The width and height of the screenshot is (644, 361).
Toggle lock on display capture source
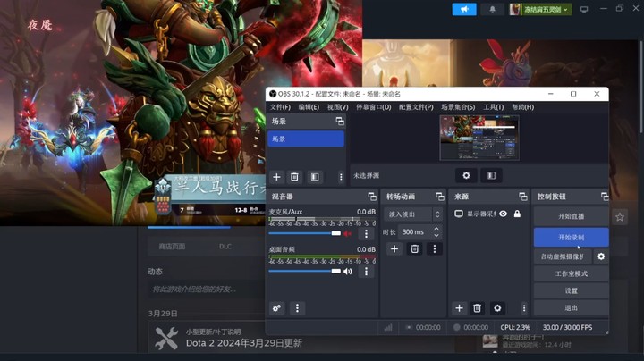click(517, 214)
